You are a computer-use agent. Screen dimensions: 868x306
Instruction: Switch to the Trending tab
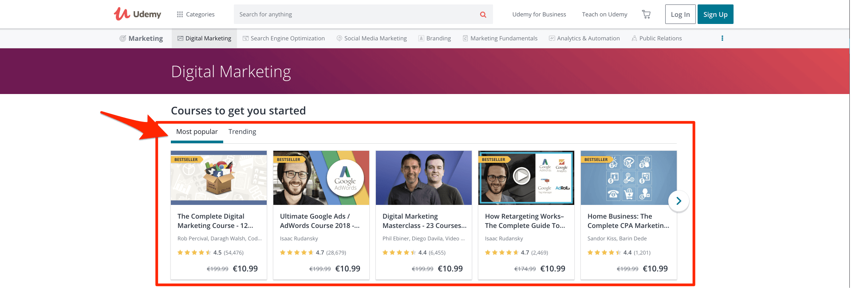(x=242, y=132)
